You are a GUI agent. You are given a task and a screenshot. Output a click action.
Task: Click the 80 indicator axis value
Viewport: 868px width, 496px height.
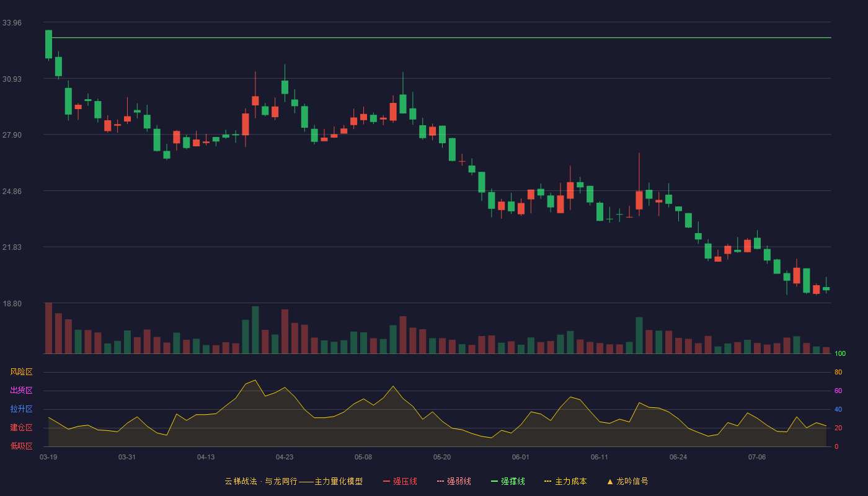tap(838, 373)
